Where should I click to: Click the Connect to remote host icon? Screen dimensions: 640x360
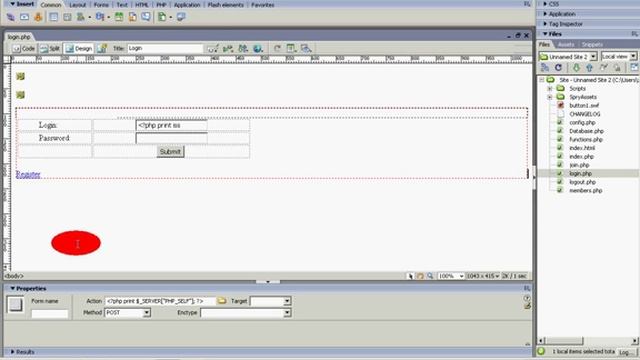[x=544, y=68]
